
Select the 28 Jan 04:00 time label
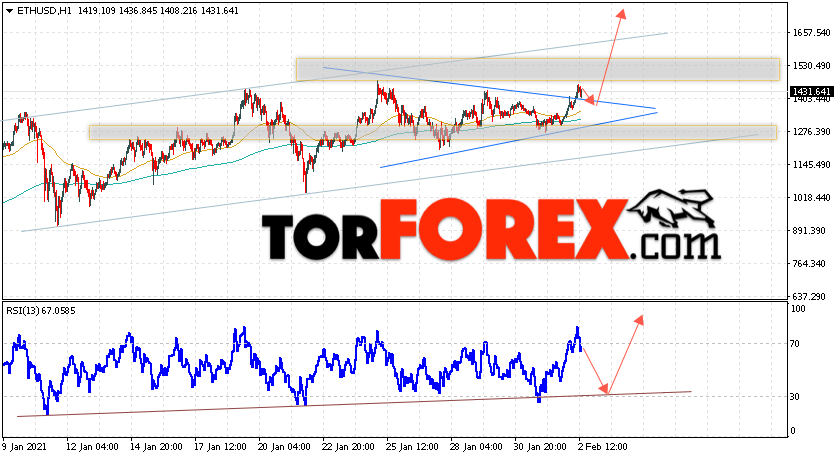tap(477, 447)
